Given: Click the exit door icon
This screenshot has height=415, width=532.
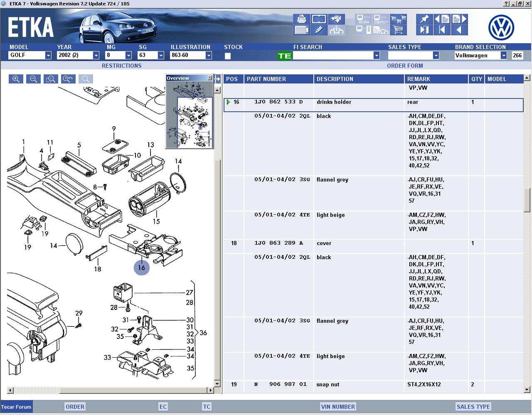Looking at the screenshot, I should (x=424, y=30).
